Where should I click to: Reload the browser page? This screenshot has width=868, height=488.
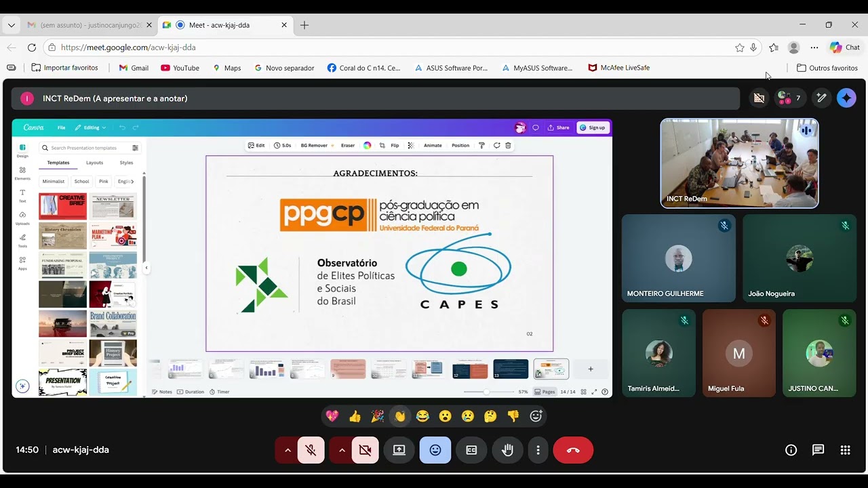point(31,47)
